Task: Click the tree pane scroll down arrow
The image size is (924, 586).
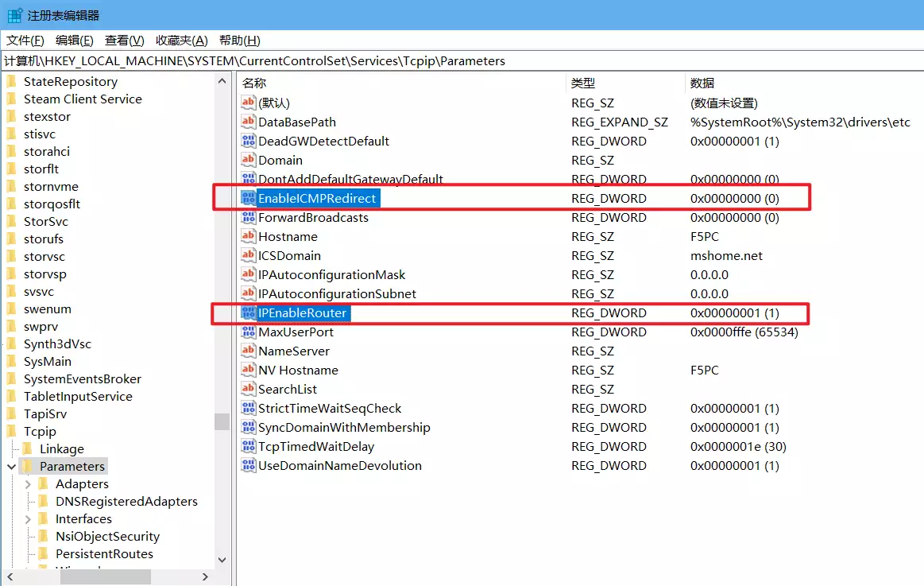Action: [222, 560]
